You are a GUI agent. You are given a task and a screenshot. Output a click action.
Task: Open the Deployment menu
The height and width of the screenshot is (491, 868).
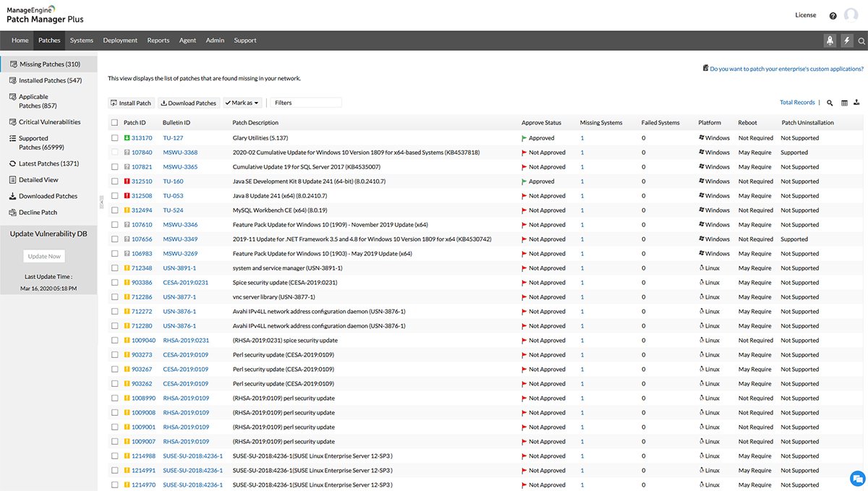pos(120,40)
